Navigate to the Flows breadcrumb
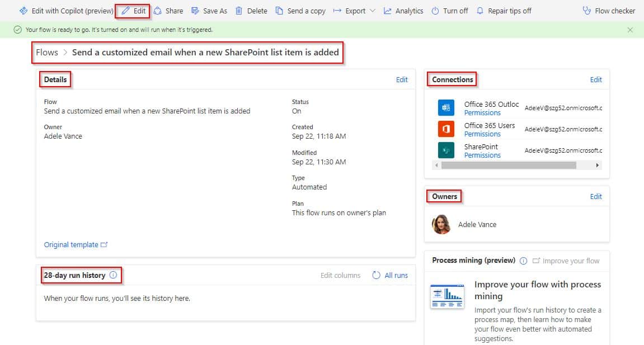 (x=47, y=52)
